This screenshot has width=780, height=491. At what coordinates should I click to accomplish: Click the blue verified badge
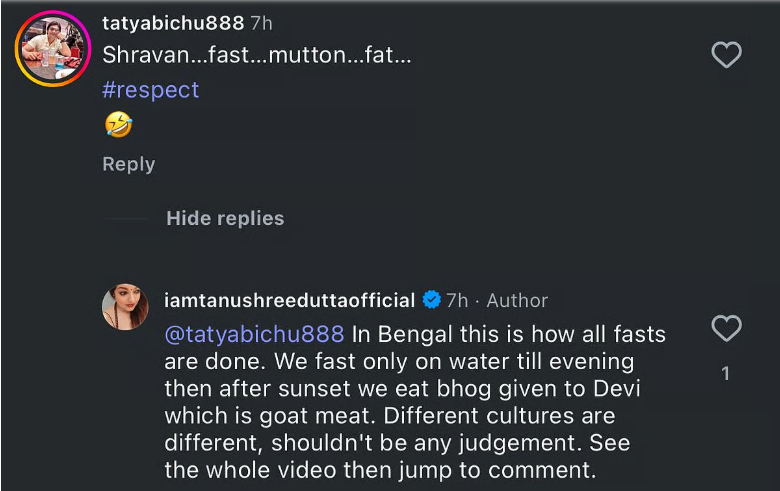(x=432, y=300)
